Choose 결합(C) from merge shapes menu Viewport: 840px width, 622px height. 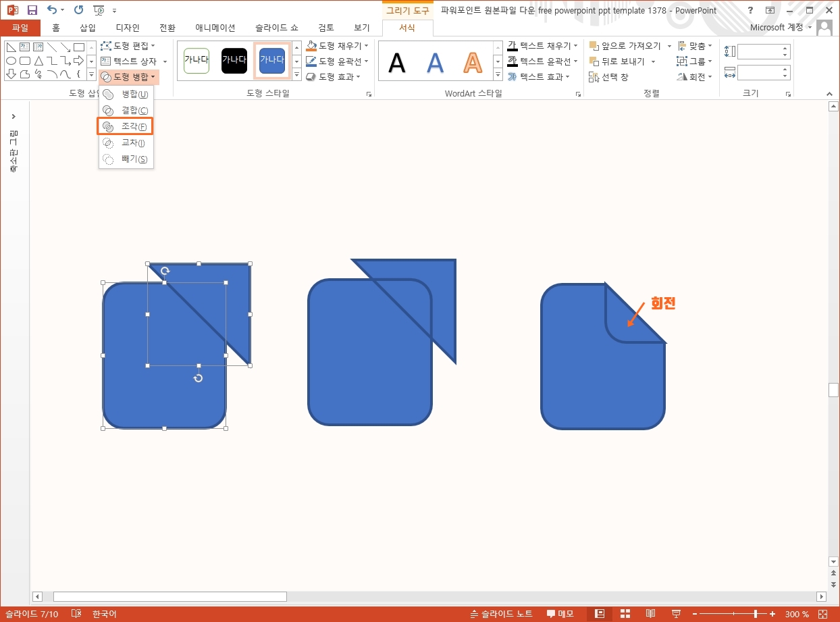(x=126, y=110)
